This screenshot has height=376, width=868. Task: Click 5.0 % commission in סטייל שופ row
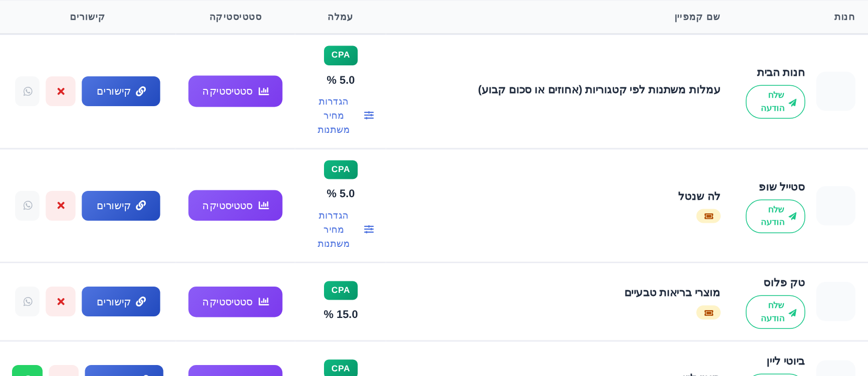coord(341,193)
